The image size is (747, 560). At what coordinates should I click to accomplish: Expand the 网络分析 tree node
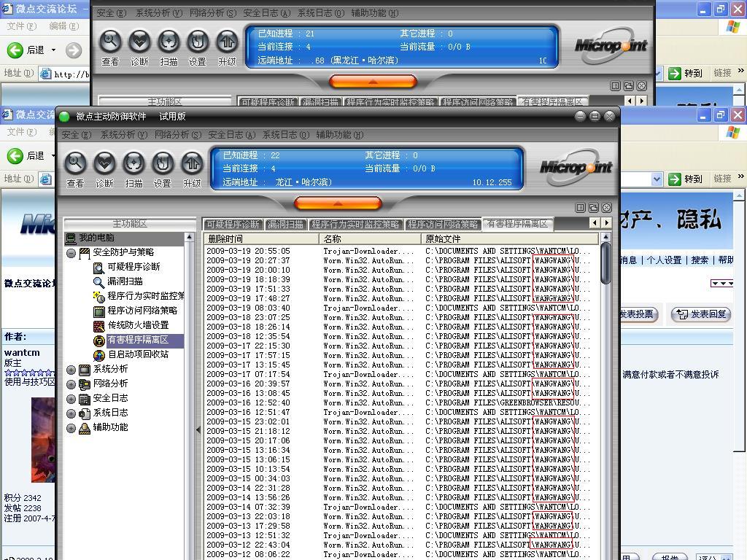(71, 384)
